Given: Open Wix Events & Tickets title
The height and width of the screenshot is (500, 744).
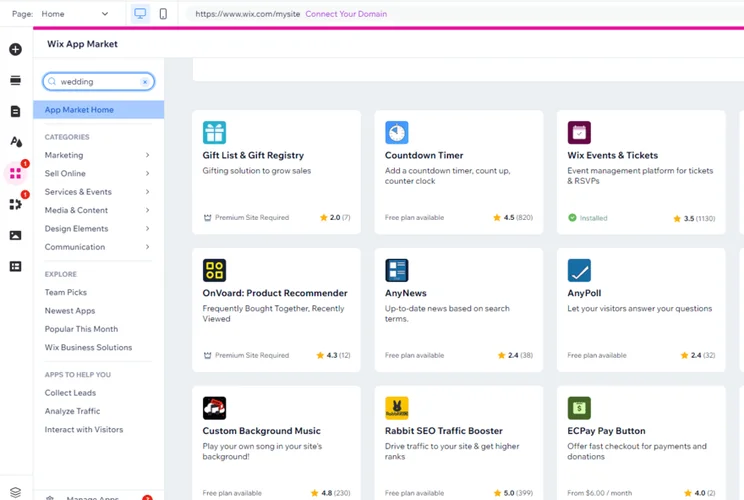Looking at the screenshot, I should click(613, 155).
